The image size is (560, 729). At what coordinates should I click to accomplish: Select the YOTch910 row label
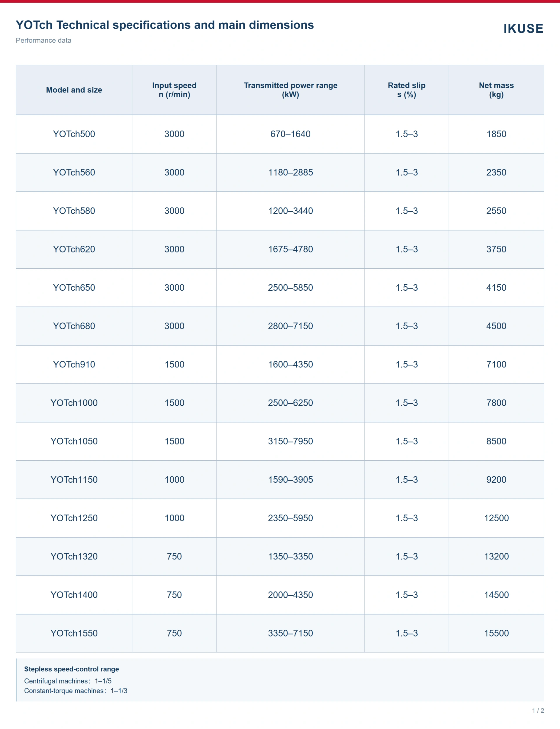click(x=74, y=364)
